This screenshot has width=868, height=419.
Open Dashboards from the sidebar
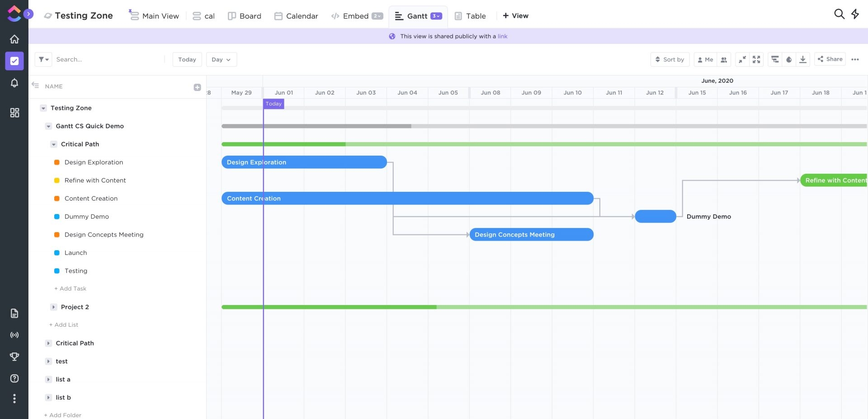click(14, 113)
